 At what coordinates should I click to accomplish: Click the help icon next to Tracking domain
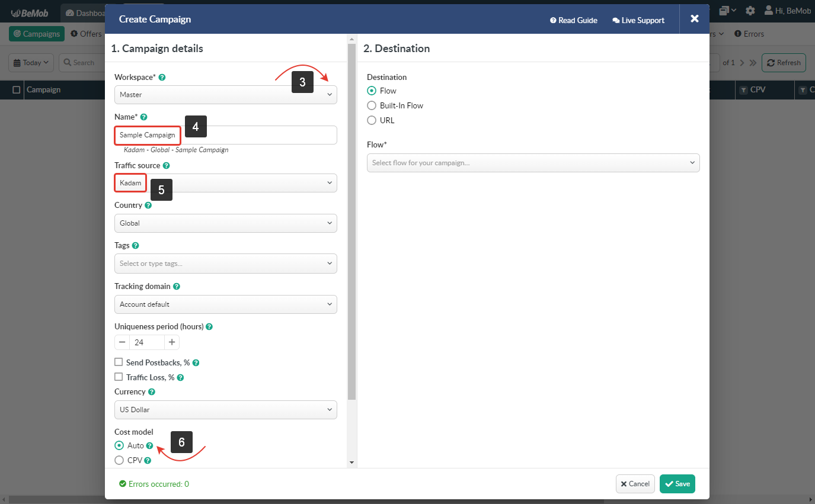tap(177, 287)
